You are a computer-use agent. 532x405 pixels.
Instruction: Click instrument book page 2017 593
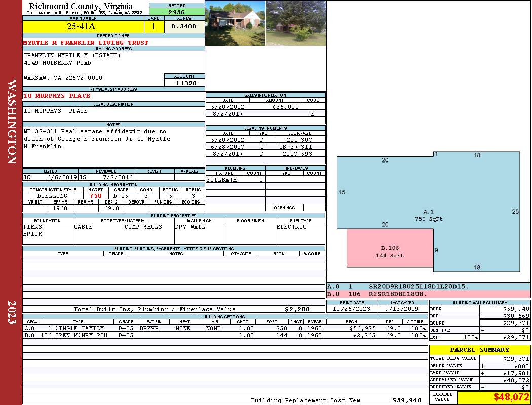coord(297,154)
